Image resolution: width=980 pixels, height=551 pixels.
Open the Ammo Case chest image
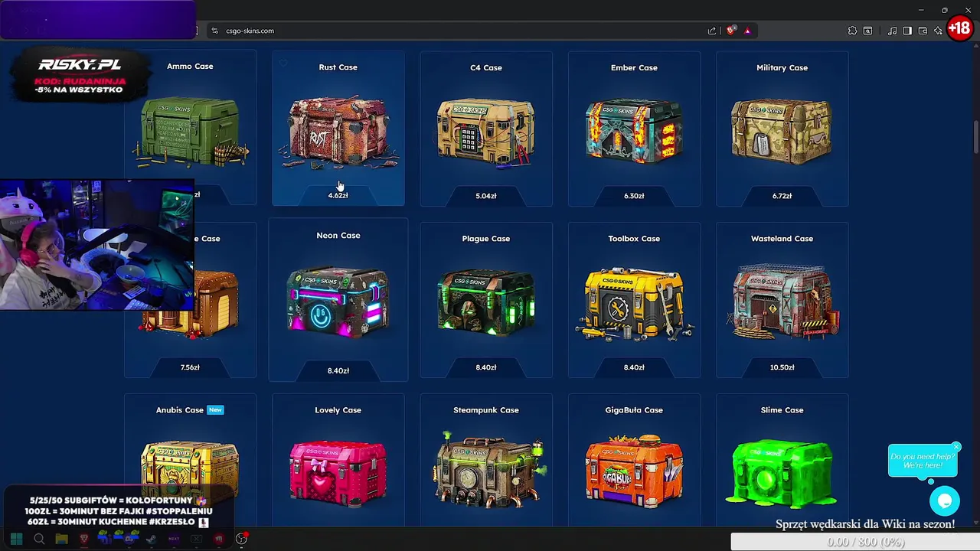(x=190, y=132)
